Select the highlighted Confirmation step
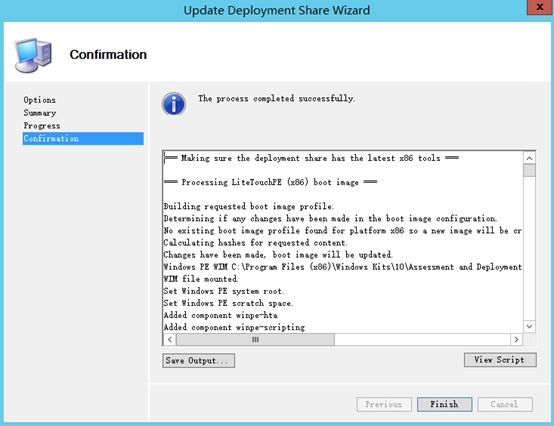This screenshot has width=554, height=426. point(83,138)
